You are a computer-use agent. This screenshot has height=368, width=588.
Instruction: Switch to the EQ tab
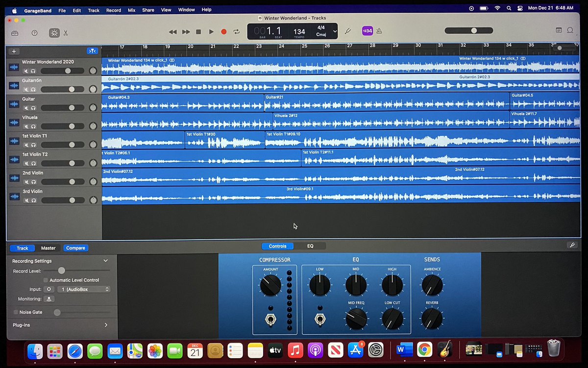(310, 246)
